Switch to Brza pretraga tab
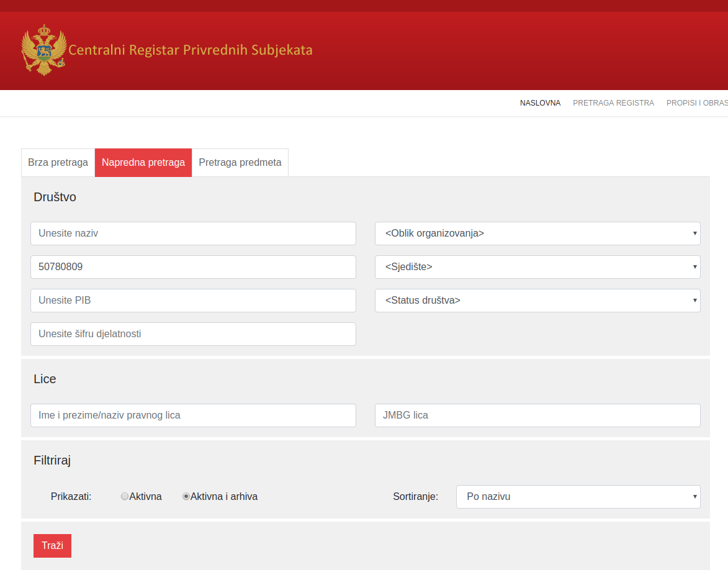 pyautogui.click(x=58, y=163)
